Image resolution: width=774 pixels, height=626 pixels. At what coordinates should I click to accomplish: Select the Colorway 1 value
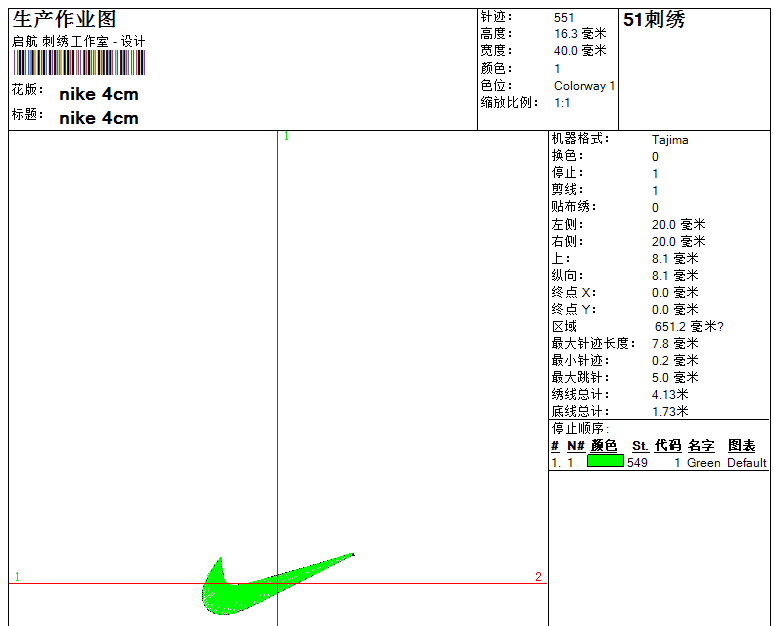click(585, 86)
